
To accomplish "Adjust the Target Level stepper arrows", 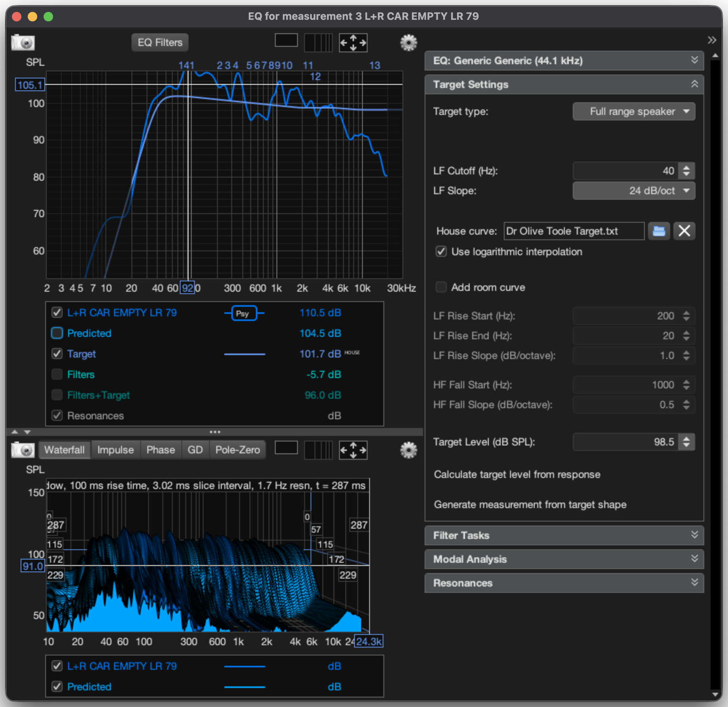I will tap(686, 442).
